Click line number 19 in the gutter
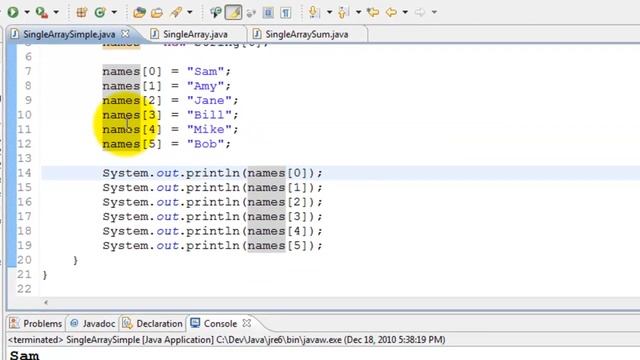 click(x=24, y=246)
